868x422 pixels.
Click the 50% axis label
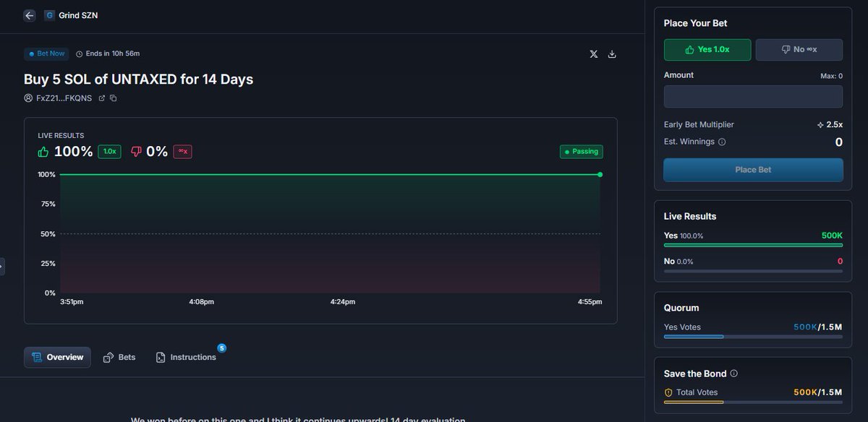click(x=47, y=233)
